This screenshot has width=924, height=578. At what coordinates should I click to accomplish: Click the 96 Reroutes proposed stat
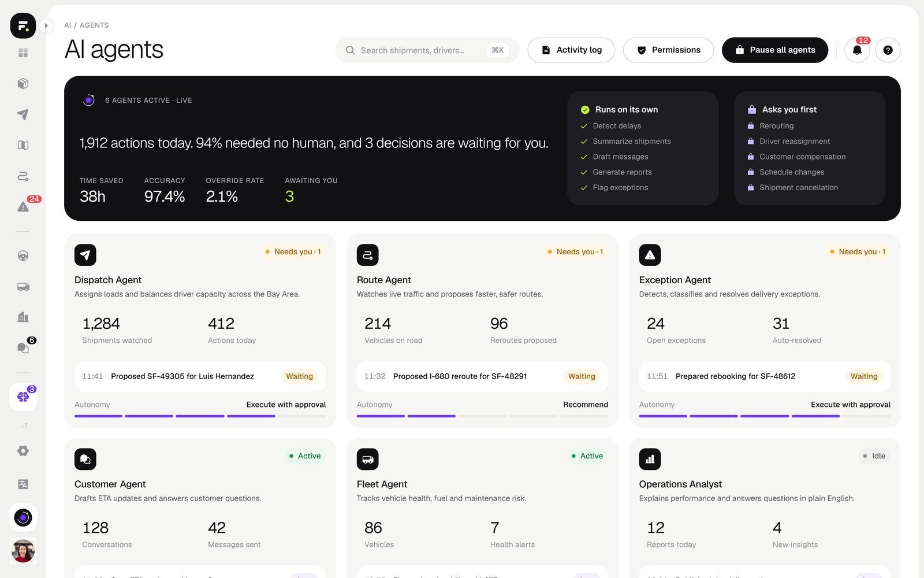523,331
